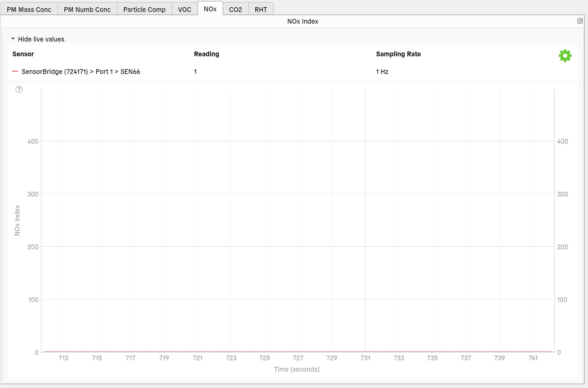Click the 1 Hz sampling rate value
Screen dimensions: 588x388
(382, 71)
